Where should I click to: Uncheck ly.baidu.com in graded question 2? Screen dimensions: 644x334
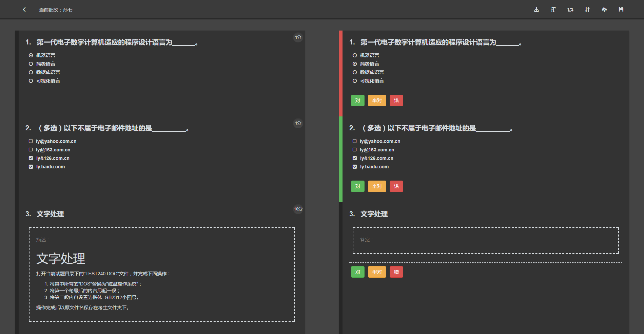(355, 167)
